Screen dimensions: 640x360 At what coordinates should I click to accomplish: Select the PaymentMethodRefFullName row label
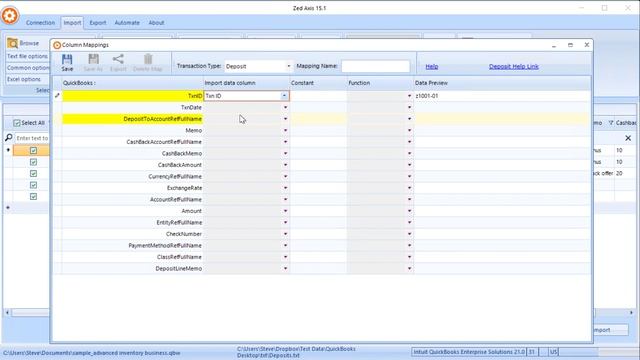click(x=165, y=246)
